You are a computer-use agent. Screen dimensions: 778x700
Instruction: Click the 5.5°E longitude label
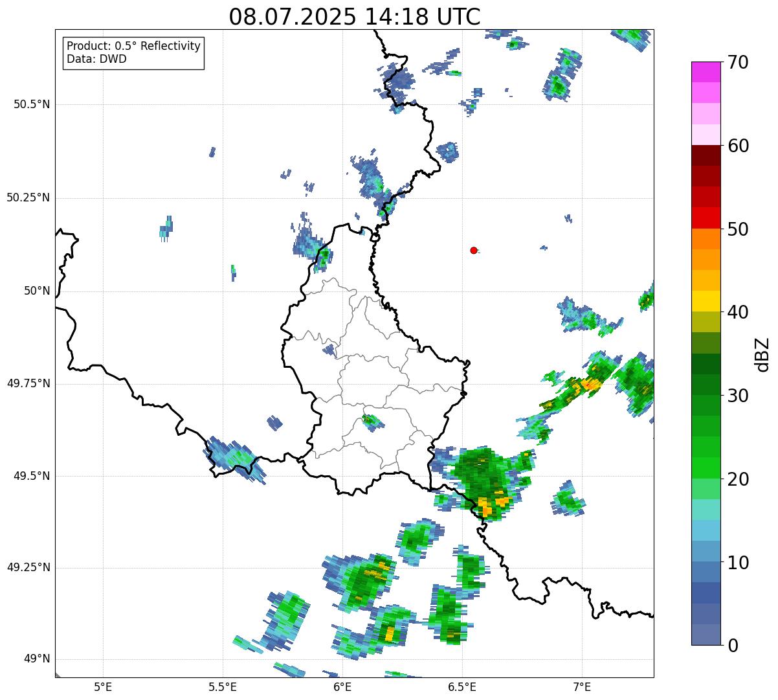pyautogui.click(x=223, y=686)
